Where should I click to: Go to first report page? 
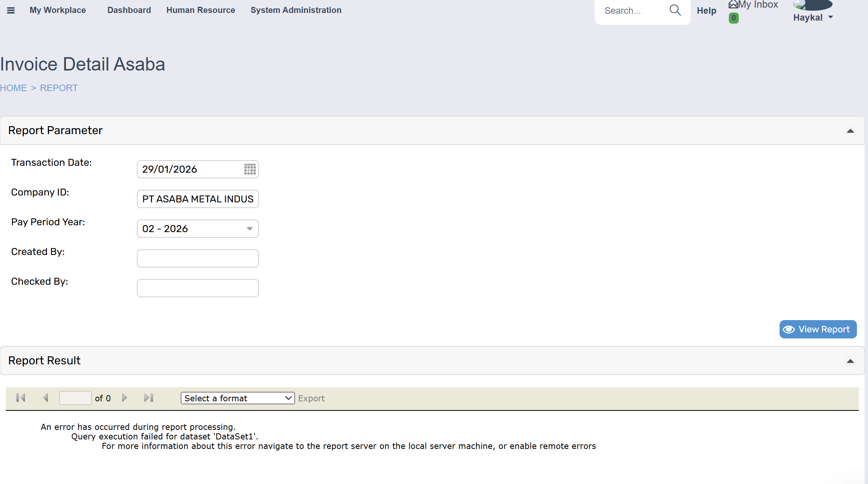(x=21, y=398)
